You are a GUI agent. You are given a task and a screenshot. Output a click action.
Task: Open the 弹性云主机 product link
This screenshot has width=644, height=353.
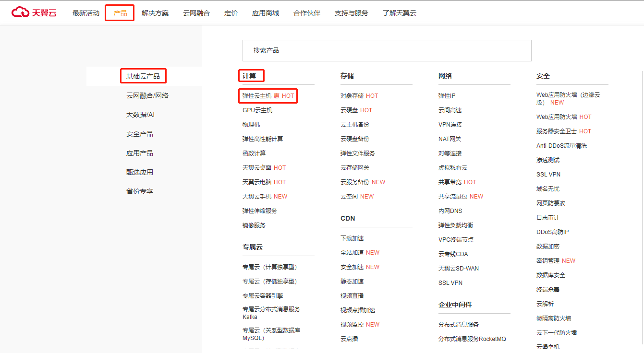point(257,96)
